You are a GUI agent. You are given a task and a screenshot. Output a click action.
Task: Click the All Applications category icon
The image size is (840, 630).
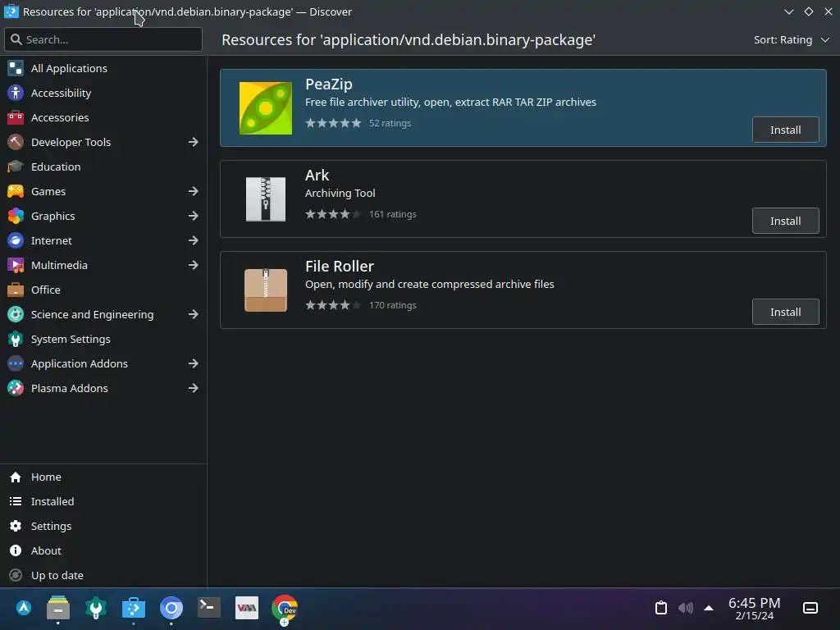pos(16,68)
